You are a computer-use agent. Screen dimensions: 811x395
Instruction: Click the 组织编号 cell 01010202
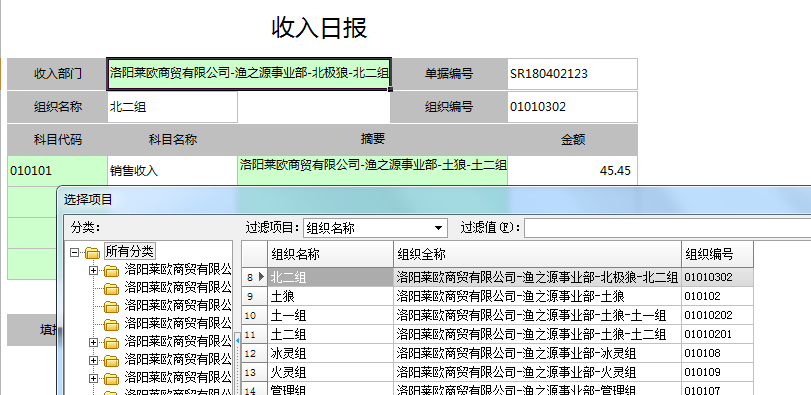[x=717, y=315]
